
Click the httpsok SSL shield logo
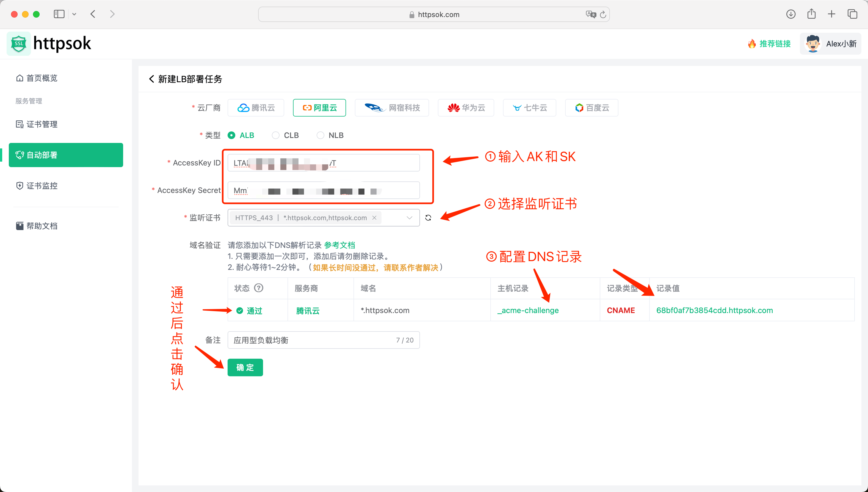(19, 43)
